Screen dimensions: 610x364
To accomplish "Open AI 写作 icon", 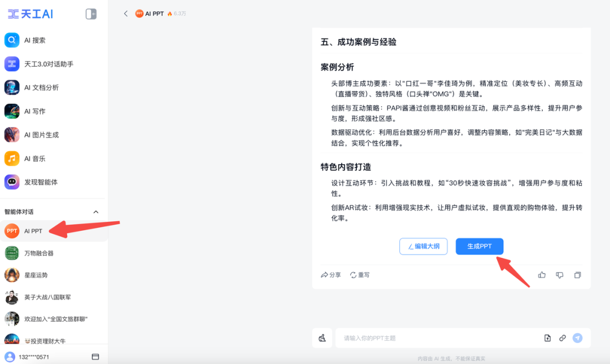I will 12,111.
